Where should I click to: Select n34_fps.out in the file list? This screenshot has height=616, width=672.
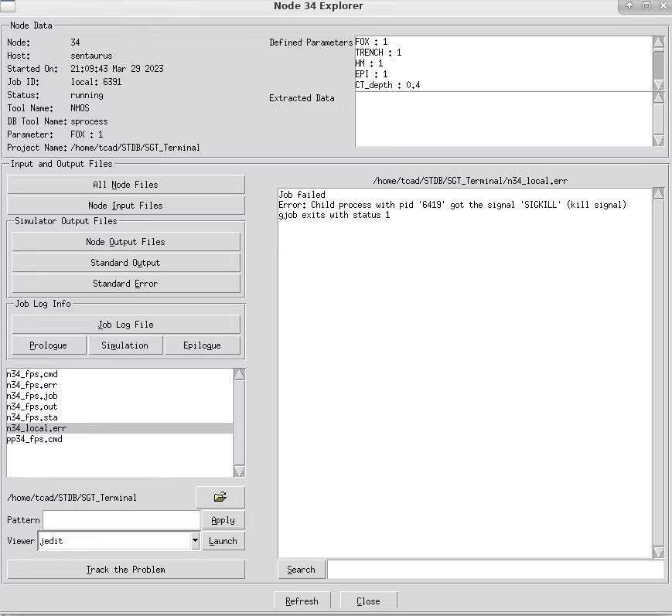[120, 407]
